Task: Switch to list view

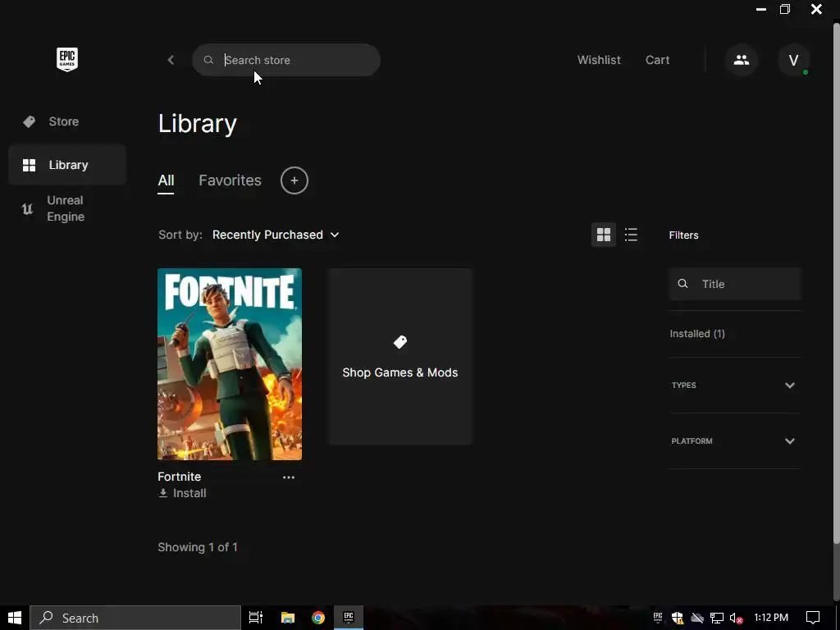Action: click(x=631, y=235)
